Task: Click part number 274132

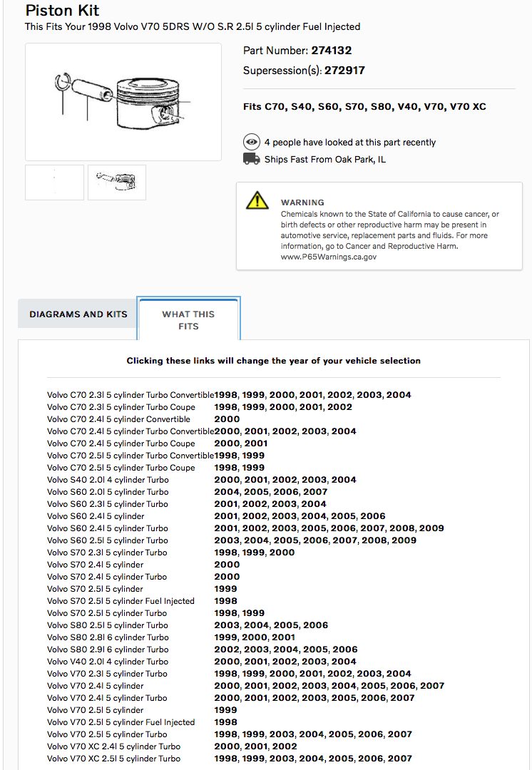Action: [332, 51]
